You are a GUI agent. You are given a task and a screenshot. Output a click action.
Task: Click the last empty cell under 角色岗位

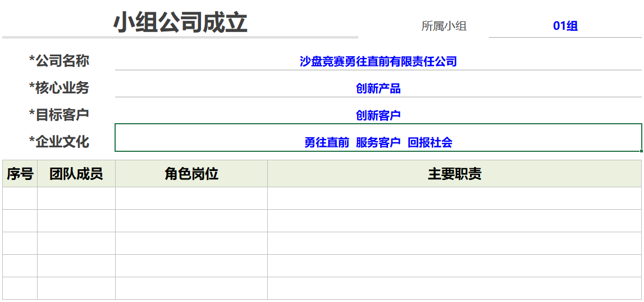pos(191,289)
